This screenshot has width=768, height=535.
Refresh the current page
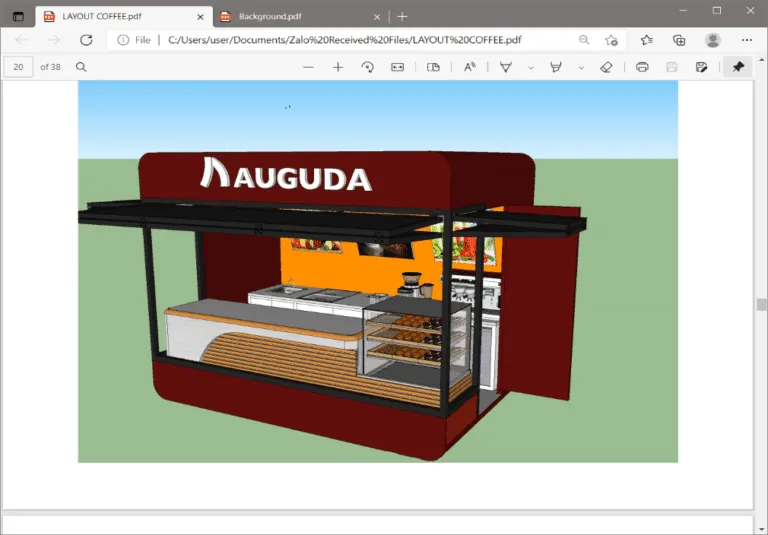(86, 40)
